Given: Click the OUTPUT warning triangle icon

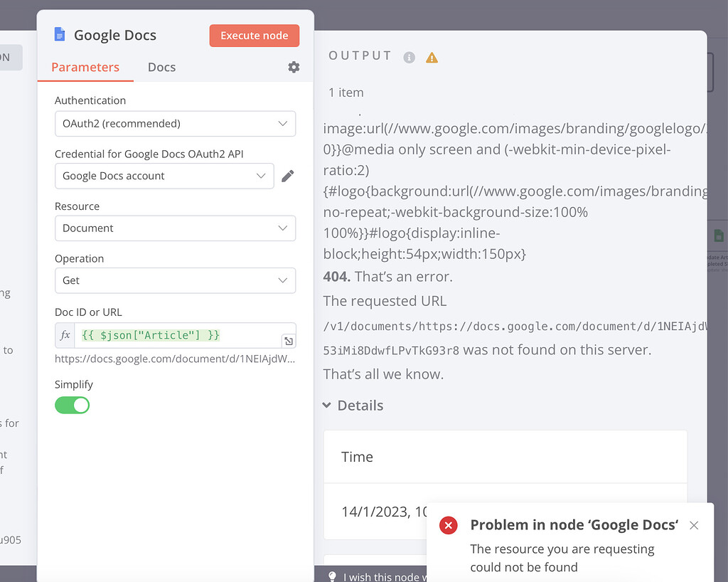Looking at the screenshot, I should (432, 58).
